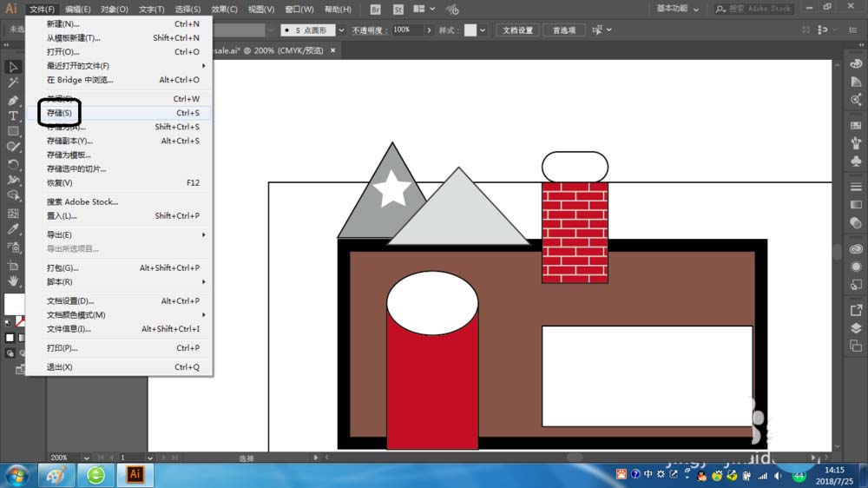Open the Layers panel icon
This screenshot has height=488, width=868.
pyautogui.click(x=856, y=328)
